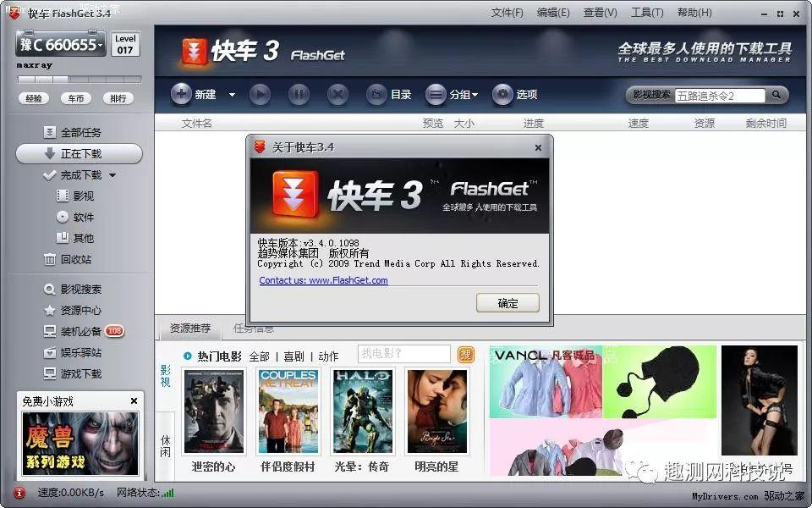Screen dimensions: 812x508
Task: Open the 分组 grouping dropdown
Action: coord(452,94)
